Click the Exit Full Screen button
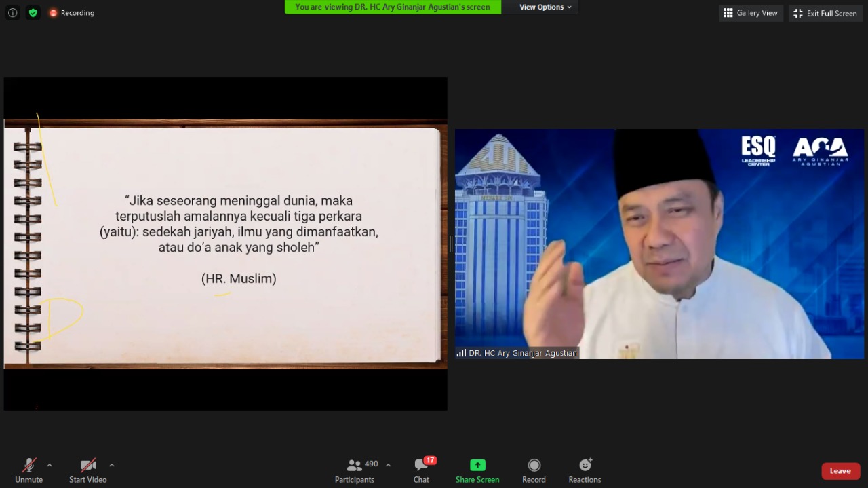 click(x=825, y=13)
